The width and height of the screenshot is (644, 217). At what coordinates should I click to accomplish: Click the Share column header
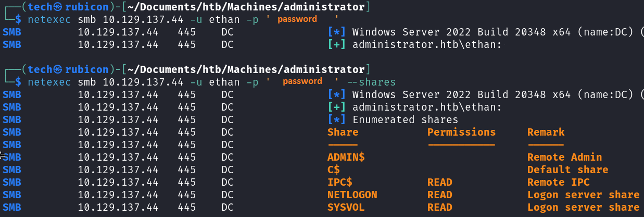[343, 132]
